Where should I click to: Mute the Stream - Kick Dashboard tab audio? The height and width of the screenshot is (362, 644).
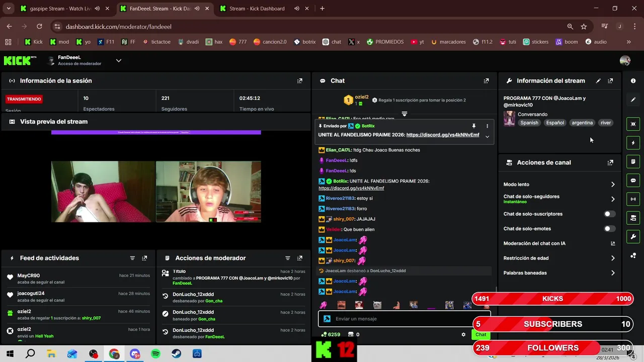click(x=297, y=9)
